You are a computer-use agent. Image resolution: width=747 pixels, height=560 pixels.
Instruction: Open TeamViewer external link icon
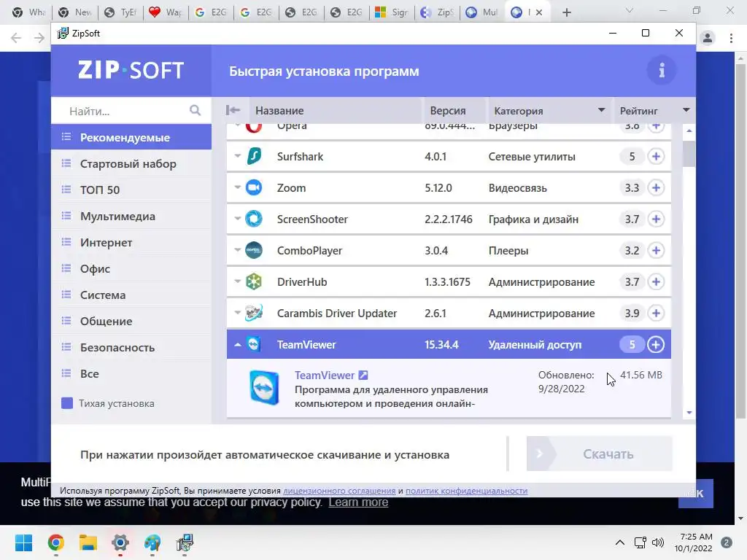click(363, 376)
